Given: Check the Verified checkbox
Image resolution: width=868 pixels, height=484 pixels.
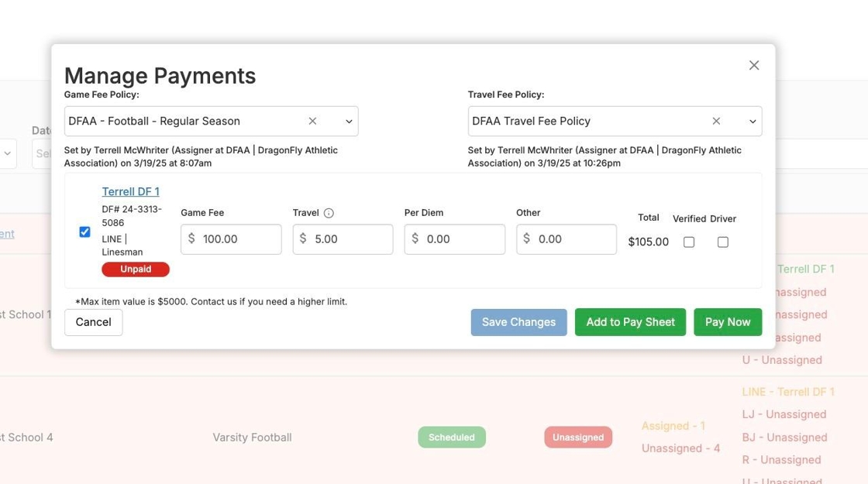Looking at the screenshot, I should [688, 242].
